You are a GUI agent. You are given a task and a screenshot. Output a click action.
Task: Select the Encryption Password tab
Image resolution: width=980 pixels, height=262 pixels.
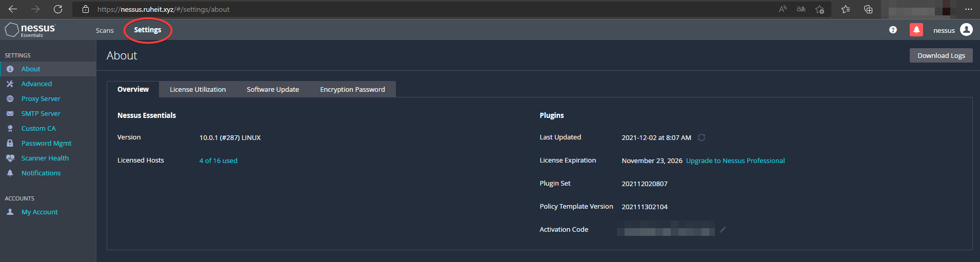click(x=352, y=90)
